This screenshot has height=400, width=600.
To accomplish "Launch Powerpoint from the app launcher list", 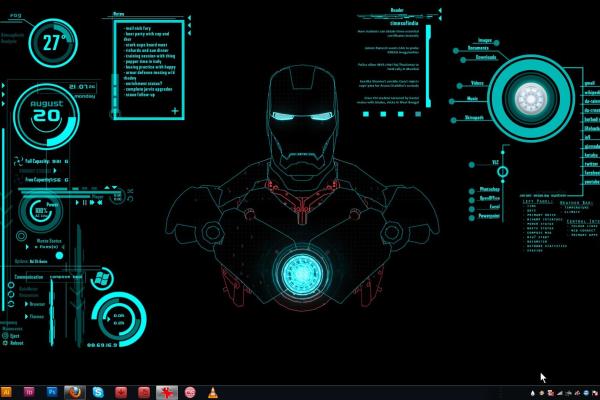I will tap(489, 214).
